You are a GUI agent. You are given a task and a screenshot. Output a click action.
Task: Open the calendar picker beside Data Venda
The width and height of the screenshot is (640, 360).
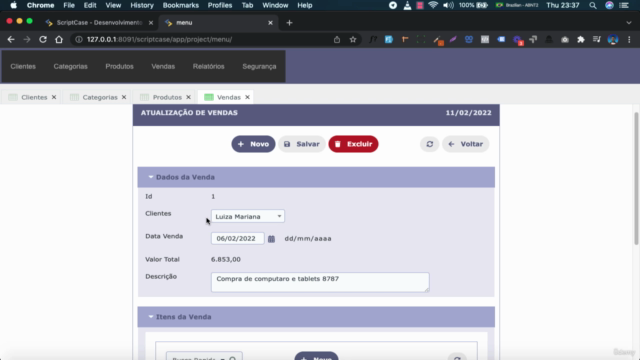pyautogui.click(x=271, y=239)
